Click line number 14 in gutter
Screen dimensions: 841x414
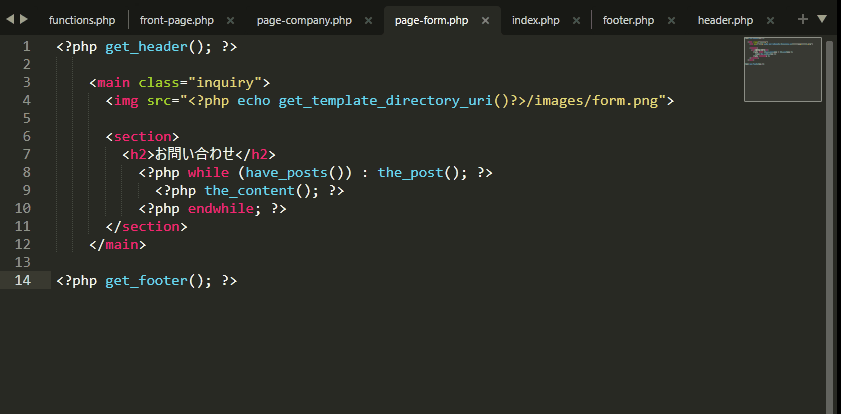(x=23, y=280)
